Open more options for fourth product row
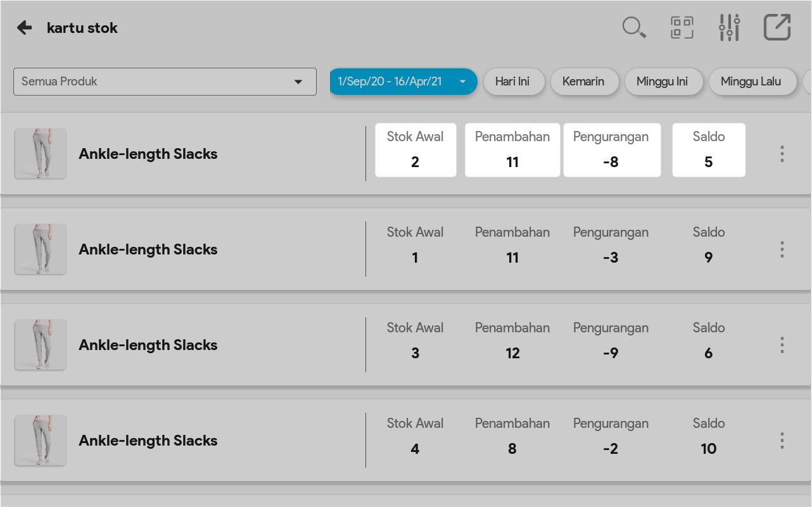The image size is (812, 507). point(782,441)
